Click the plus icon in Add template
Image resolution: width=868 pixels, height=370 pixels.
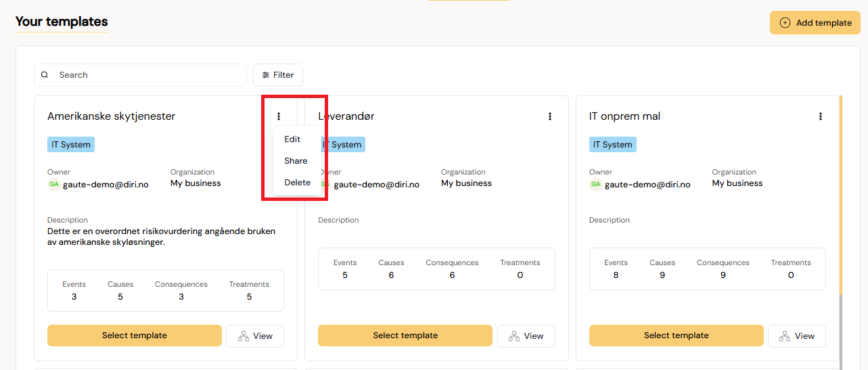785,22
